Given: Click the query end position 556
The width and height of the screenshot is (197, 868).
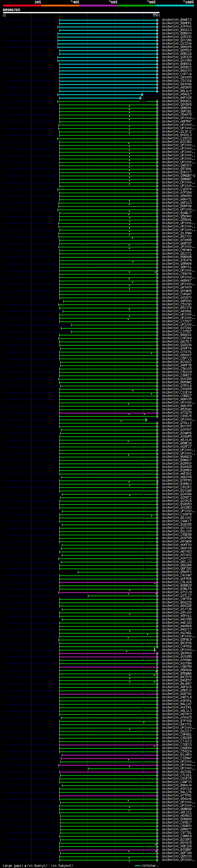Looking at the screenshot, I should click(x=155, y=15).
